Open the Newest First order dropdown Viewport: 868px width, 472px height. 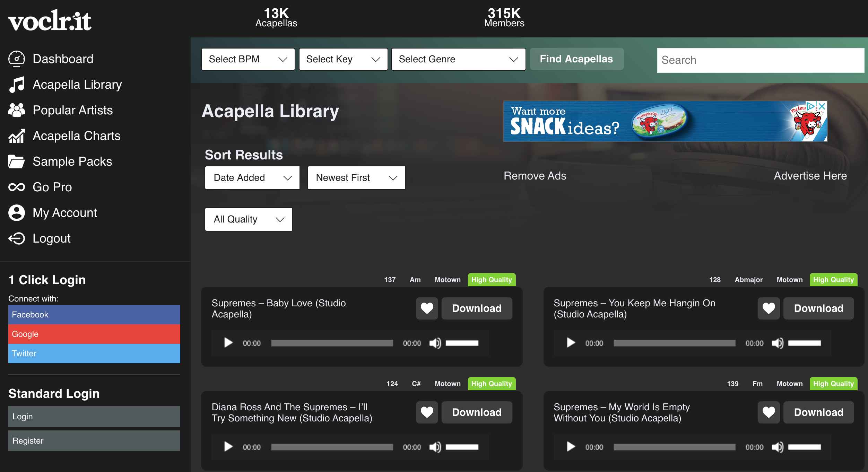point(356,178)
